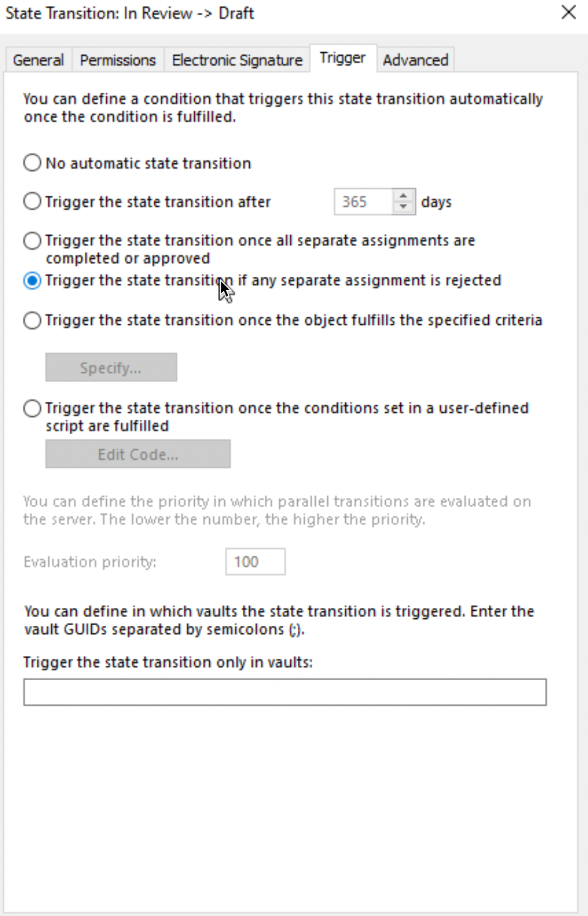Focus the vault GUIDs text box
Screen dimensions: 588x916
click(285, 692)
